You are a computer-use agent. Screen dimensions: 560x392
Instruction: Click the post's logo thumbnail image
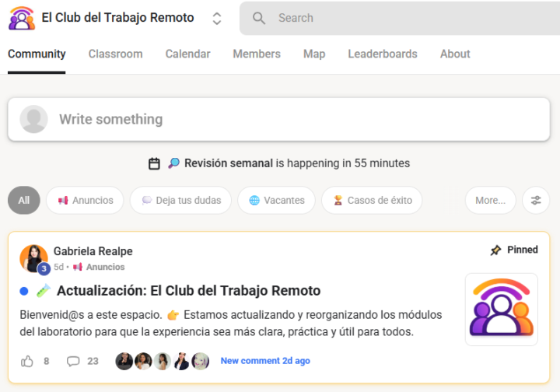tap(502, 310)
